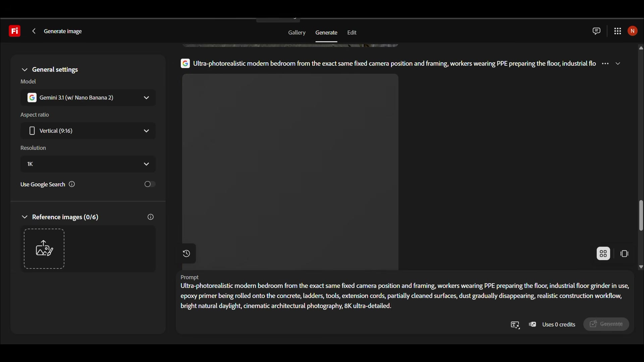Collapse the Reference images section
Screen dimensions: 644x362
(24, 218)
